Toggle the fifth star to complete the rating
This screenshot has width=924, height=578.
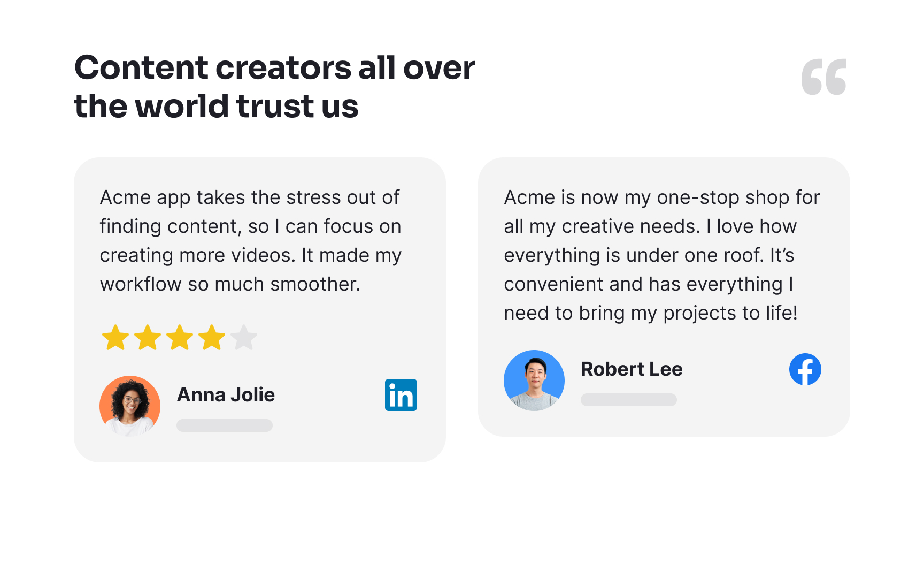(x=244, y=337)
